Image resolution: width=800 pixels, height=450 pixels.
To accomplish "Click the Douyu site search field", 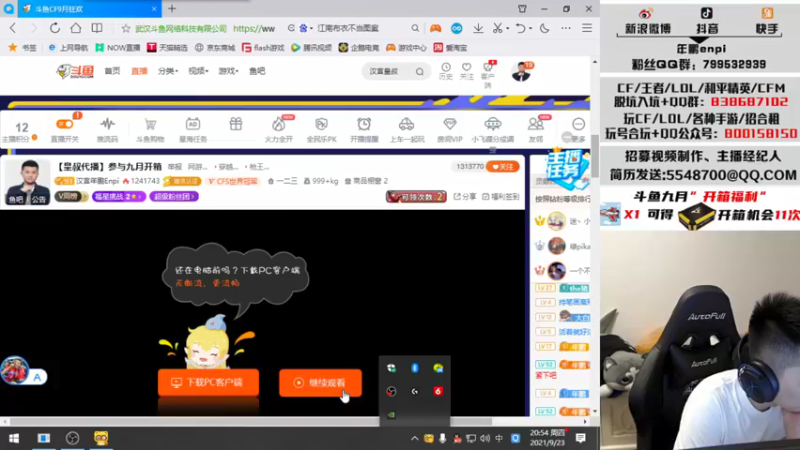I will [x=395, y=71].
